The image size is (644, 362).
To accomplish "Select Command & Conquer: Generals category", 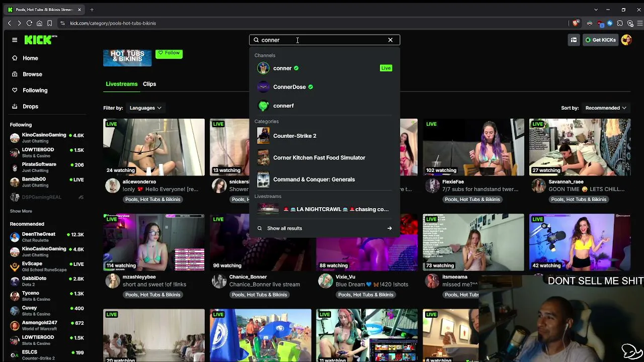I will 325,179.
